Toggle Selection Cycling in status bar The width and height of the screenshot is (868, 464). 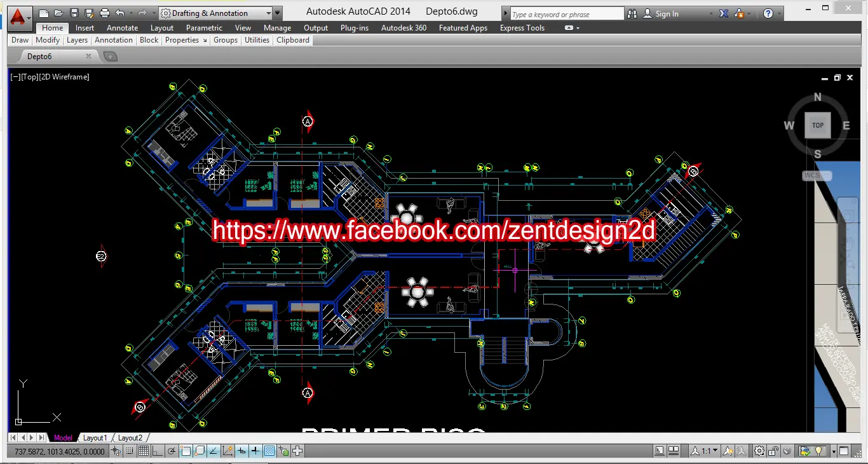[x=297, y=451]
